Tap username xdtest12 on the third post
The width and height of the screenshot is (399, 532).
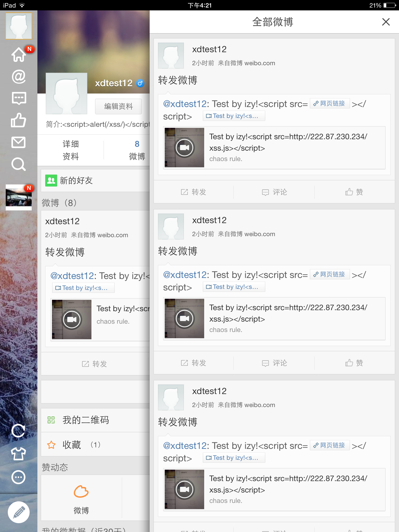coord(209,391)
